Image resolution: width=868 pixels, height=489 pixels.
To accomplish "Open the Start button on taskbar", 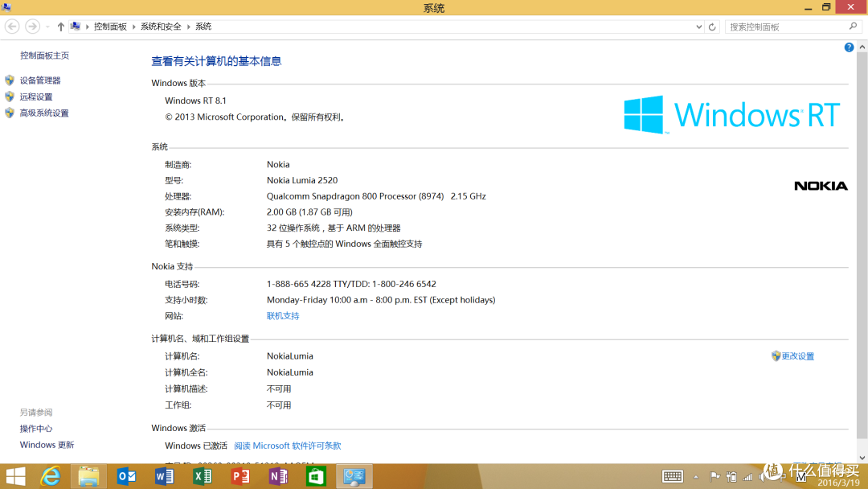I will point(15,476).
